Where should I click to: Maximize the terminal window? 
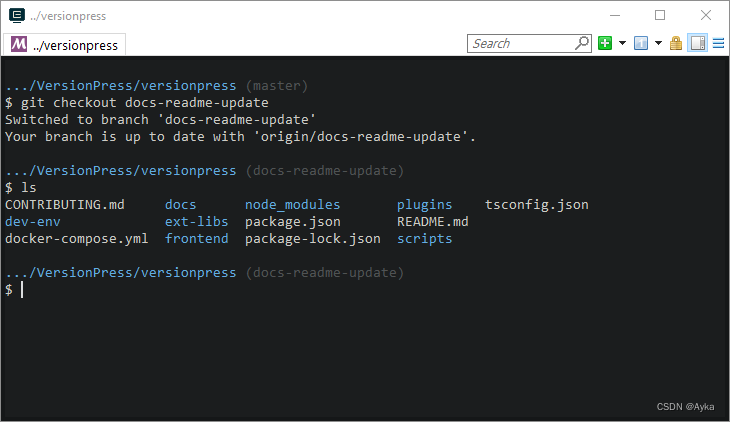click(660, 15)
